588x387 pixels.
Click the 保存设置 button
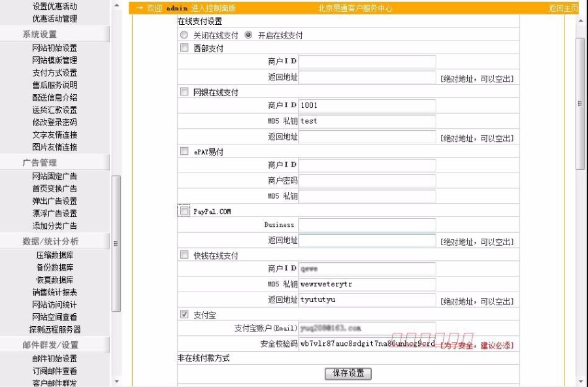tap(348, 373)
